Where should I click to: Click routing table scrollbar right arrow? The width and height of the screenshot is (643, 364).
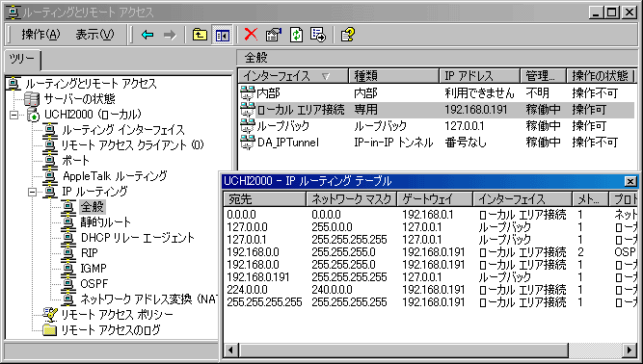(630, 351)
